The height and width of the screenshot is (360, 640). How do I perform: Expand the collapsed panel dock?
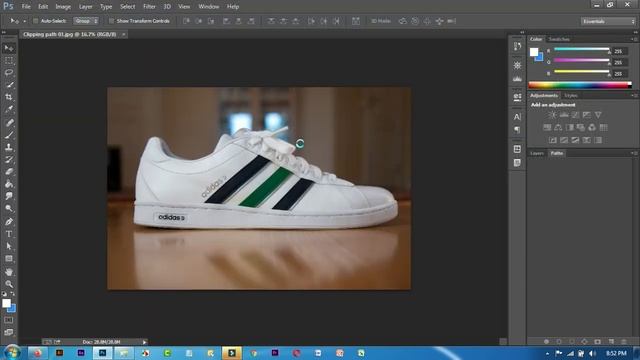point(522,32)
